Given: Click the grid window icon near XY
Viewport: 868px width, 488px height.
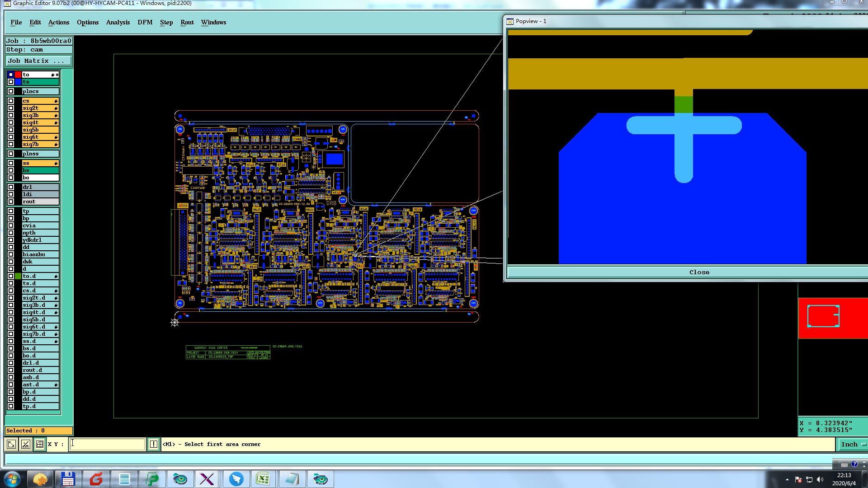Looking at the screenshot, I should pyautogui.click(x=40, y=444).
